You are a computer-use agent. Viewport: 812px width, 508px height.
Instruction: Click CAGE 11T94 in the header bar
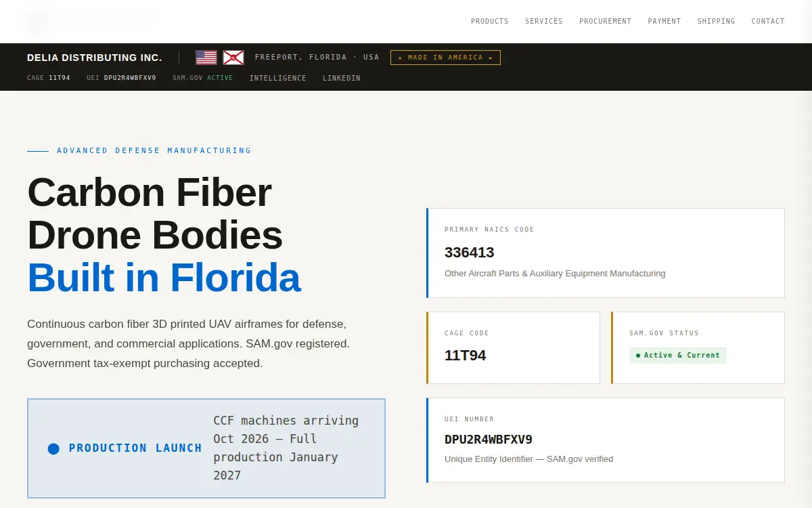[x=49, y=78]
